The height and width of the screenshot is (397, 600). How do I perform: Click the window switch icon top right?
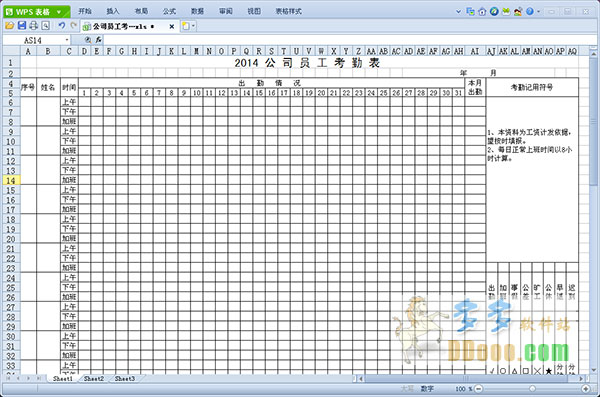click(470, 11)
